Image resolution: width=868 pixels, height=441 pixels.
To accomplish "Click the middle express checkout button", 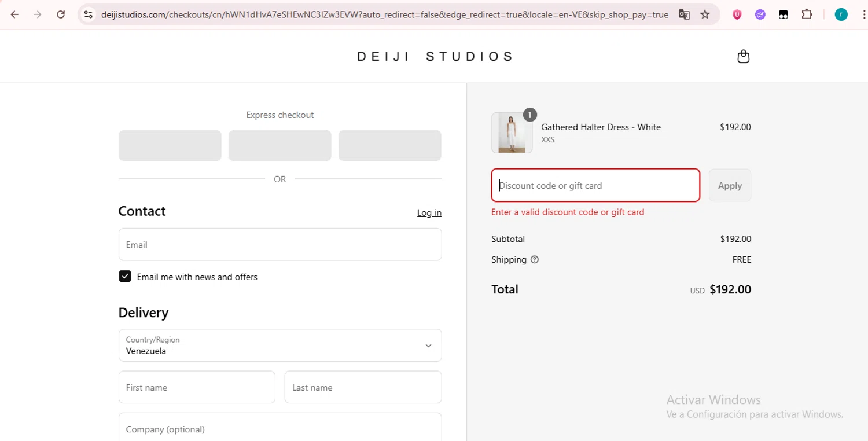I will tap(280, 145).
